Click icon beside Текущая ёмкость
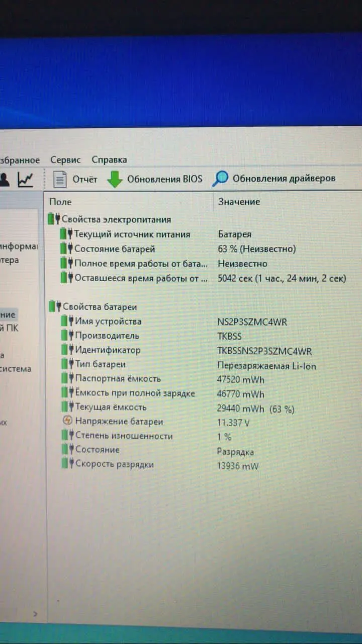This screenshot has width=362, height=644. [x=67, y=408]
